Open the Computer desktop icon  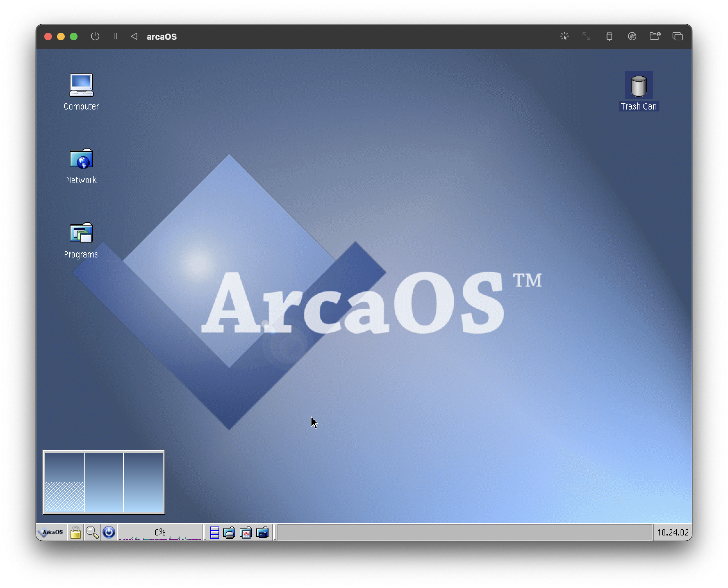pos(81,85)
